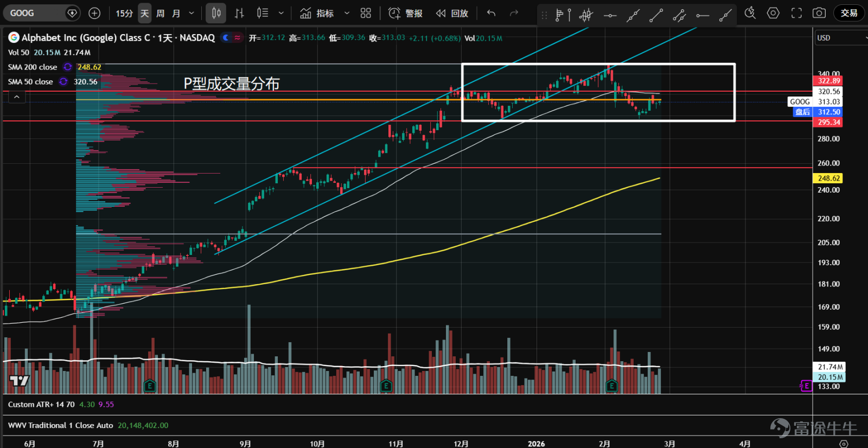Click the 295.34 red price label
The image size is (868, 448).
pos(828,122)
